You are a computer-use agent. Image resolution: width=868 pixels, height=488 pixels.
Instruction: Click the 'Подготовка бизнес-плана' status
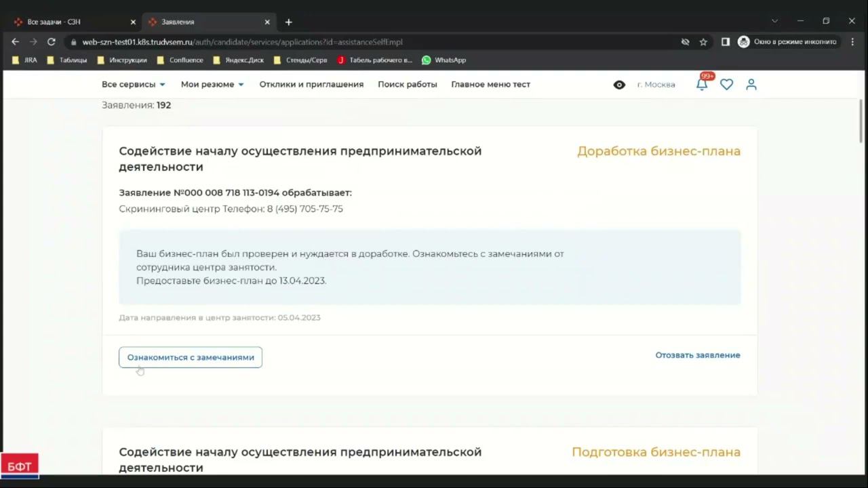click(656, 452)
